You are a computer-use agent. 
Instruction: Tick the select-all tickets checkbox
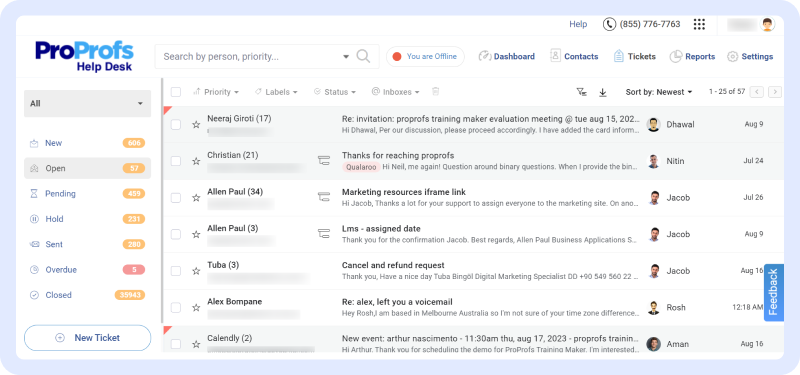tap(176, 92)
